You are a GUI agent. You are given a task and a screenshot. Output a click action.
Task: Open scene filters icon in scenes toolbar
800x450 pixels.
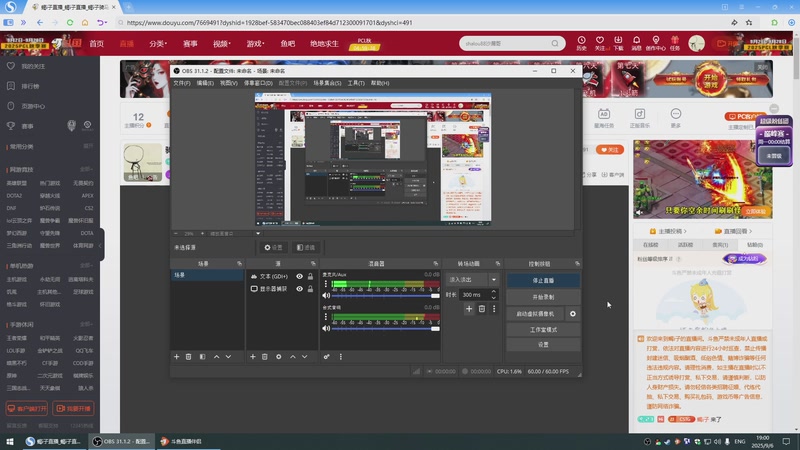click(x=203, y=357)
